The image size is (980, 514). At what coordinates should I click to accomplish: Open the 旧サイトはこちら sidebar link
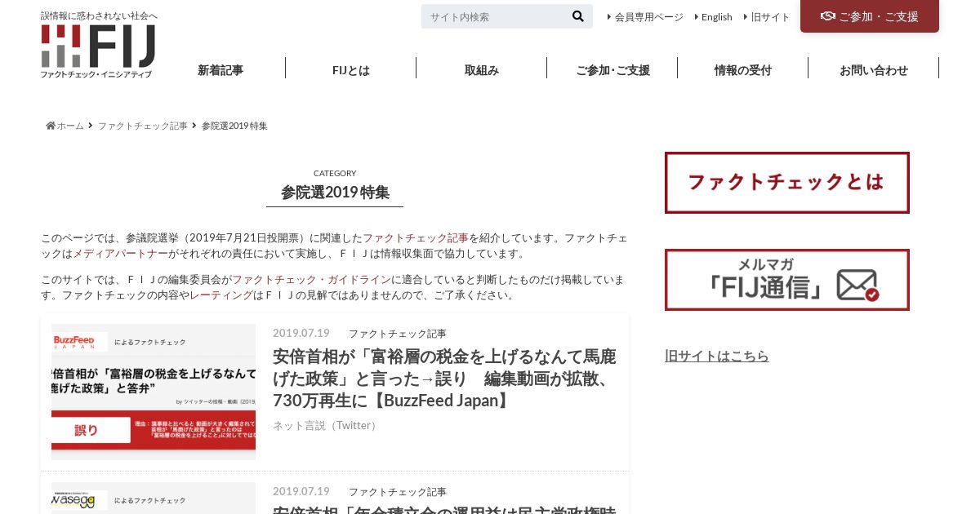[717, 356]
